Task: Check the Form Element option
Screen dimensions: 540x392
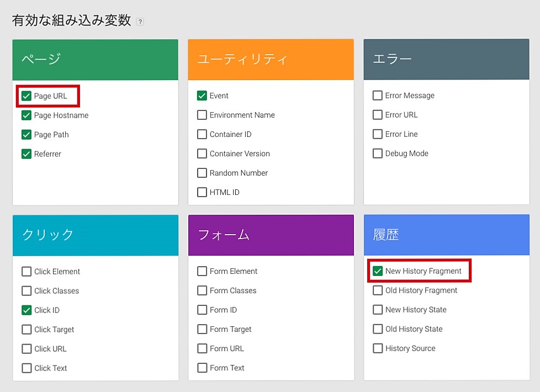Action: (x=202, y=271)
